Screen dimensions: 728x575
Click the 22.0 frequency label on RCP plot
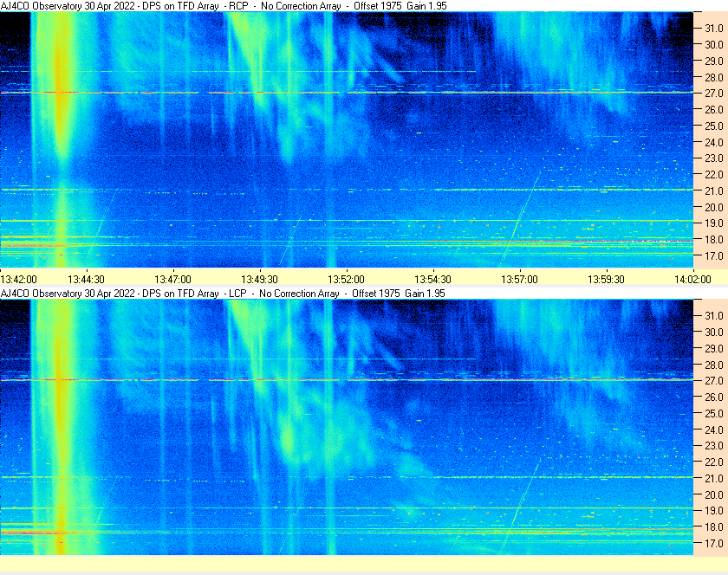pos(714,175)
